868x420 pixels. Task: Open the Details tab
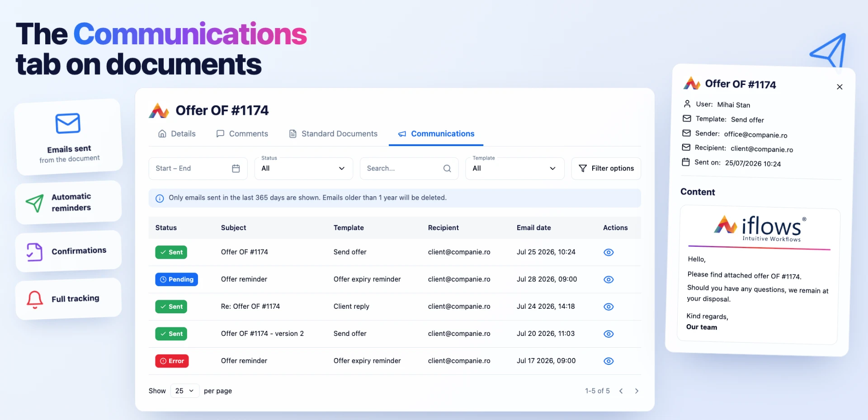pyautogui.click(x=177, y=134)
